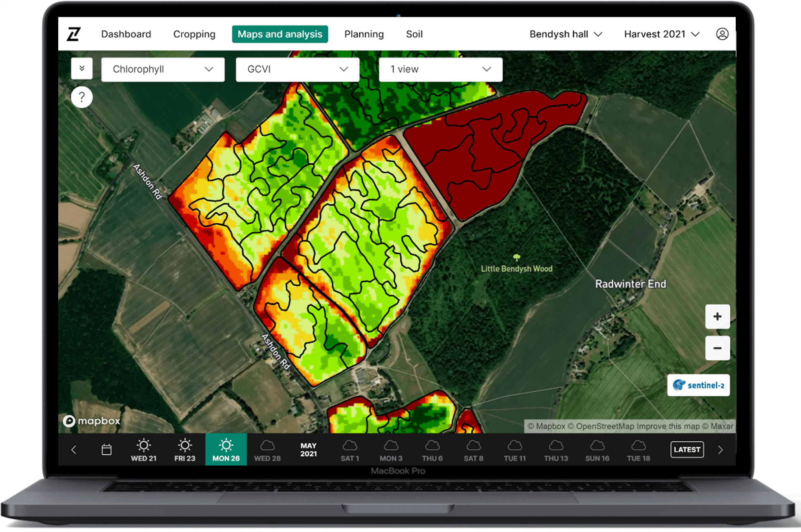The width and height of the screenshot is (801, 532).
Task: Jump to the LATEST imagery
Action: [x=687, y=449]
